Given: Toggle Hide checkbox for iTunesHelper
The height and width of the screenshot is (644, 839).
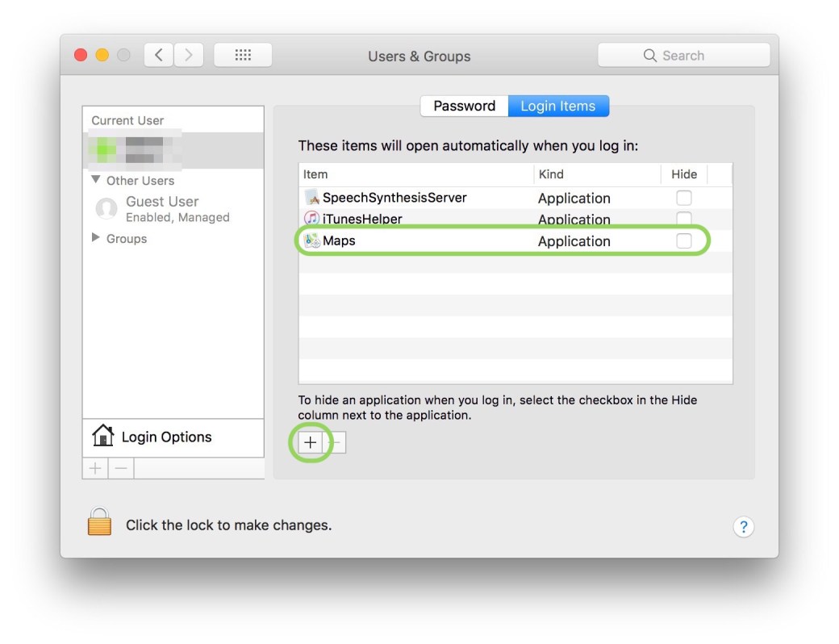Looking at the screenshot, I should (683, 219).
